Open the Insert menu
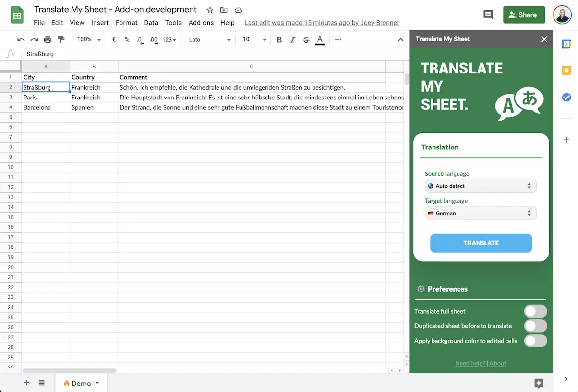Image resolution: width=578 pixels, height=392 pixels. [100, 23]
